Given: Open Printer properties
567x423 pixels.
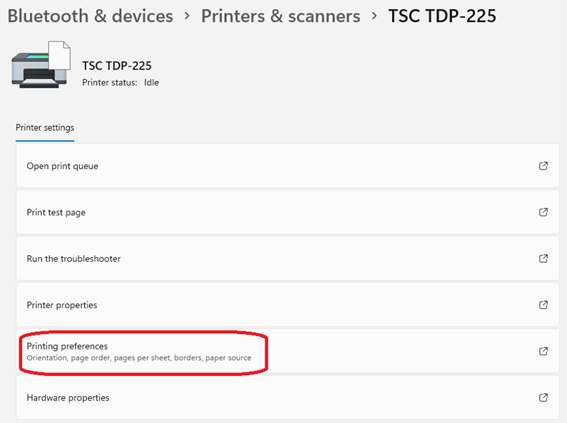Looking at the screenshot, I should [287, 305].
